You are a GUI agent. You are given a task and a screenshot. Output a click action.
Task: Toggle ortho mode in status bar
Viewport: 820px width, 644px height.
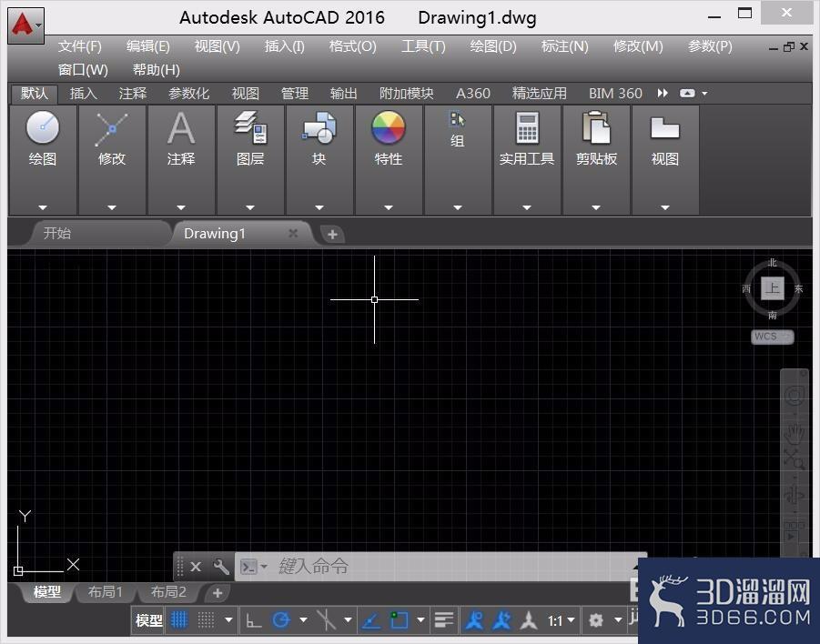254,620
